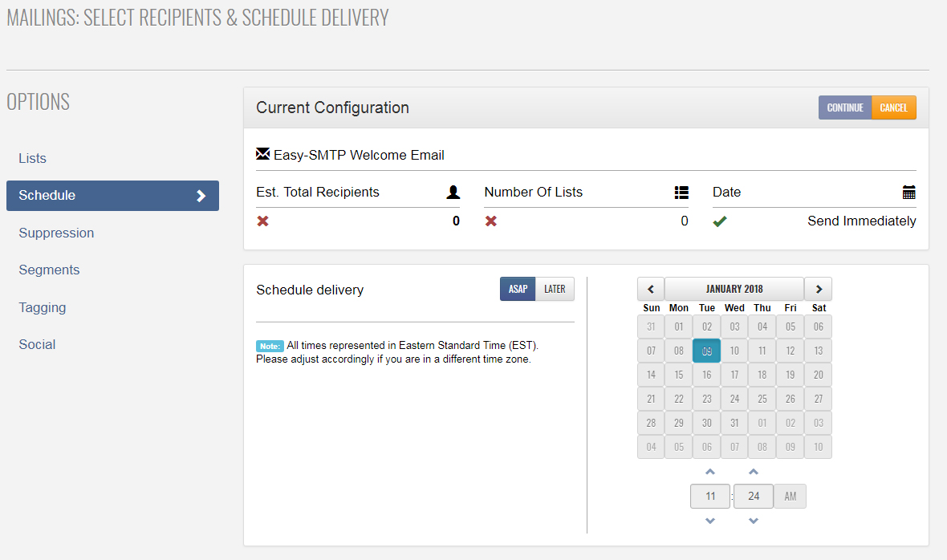947x560 pixels.
Task: Select ASAP delivery option
Action: coord(518,289)
